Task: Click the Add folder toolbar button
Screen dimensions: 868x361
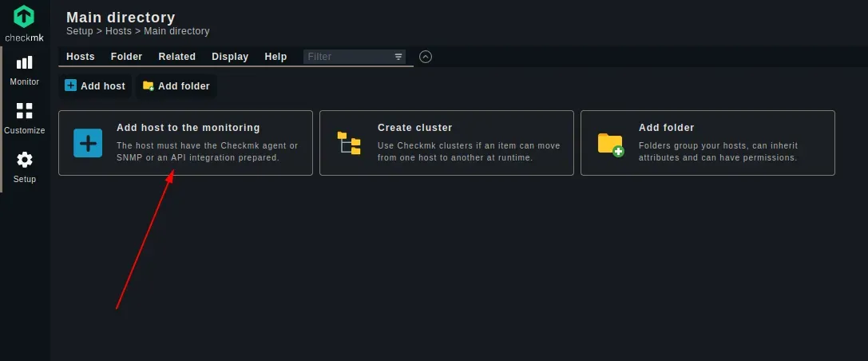Action: [176, 85]
